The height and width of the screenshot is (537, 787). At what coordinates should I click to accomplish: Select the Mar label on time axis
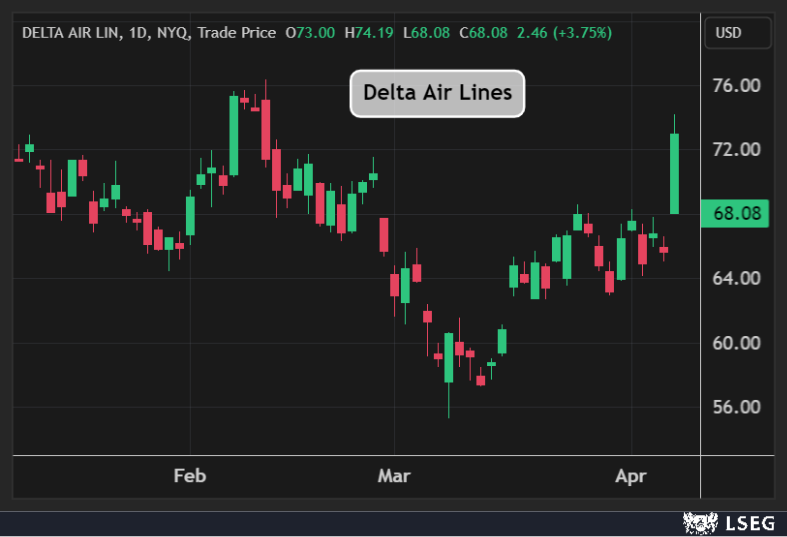point(394,476)
